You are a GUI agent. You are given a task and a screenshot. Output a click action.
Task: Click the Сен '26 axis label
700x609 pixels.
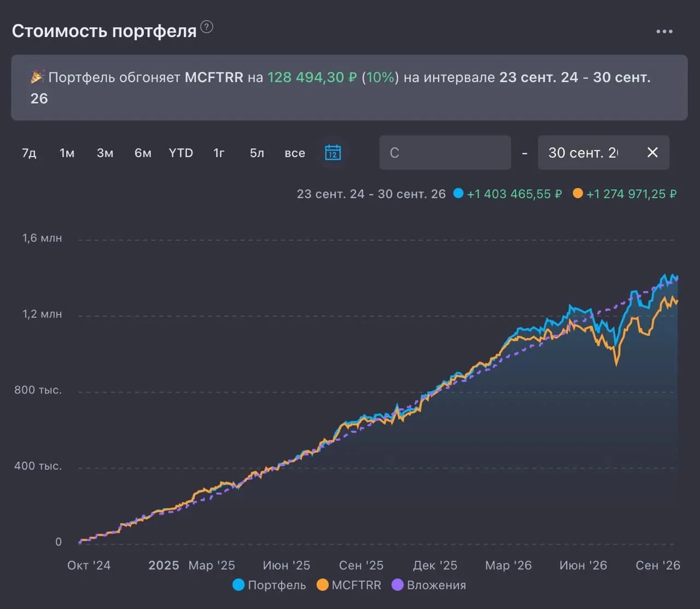coord(658,565)
